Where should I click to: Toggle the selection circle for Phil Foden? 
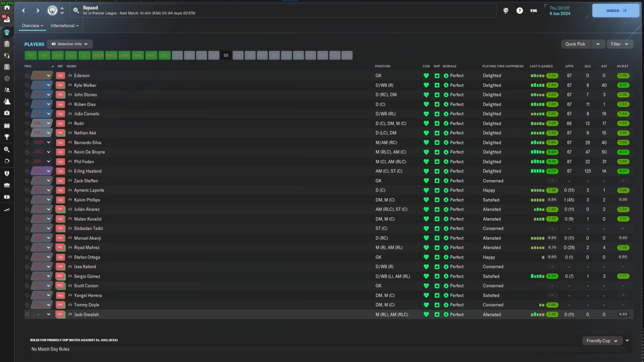[x=27, y=161]
